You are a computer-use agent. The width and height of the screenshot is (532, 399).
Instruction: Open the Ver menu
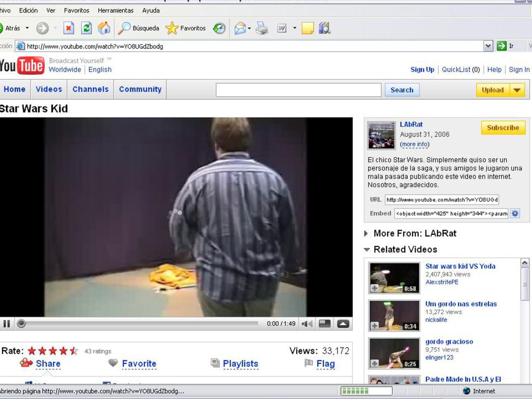51,10
